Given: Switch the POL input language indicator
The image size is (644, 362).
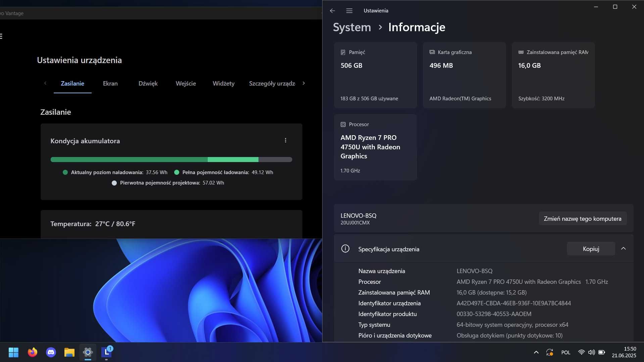Looking at the screenshot, I should pos(566,352).
